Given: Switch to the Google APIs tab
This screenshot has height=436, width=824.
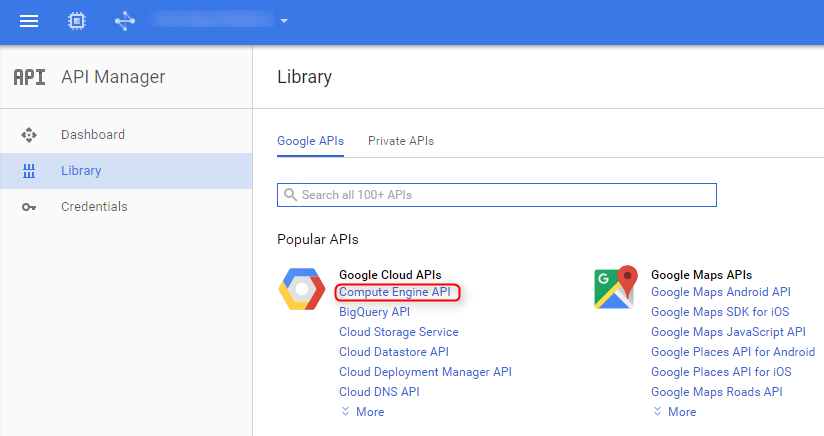Looking at the screenshot, I should (311, 141).
